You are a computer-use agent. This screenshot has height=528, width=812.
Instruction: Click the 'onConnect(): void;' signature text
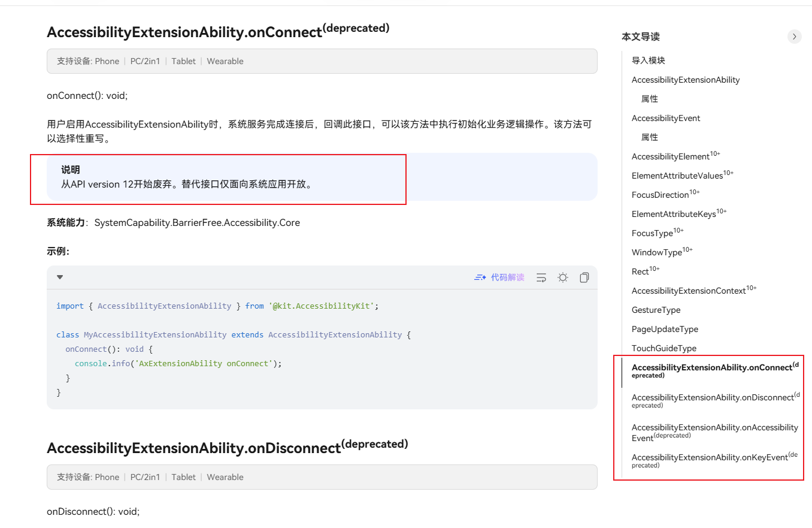coord(87,95)
